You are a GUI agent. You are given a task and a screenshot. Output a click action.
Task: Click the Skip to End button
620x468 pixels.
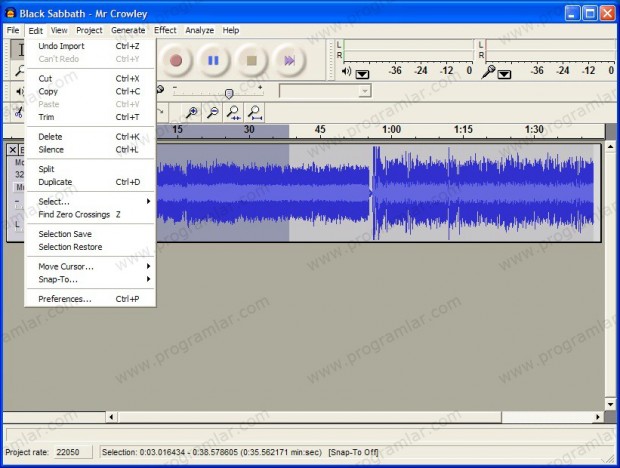pyautogui.click(x=289, y=60)
